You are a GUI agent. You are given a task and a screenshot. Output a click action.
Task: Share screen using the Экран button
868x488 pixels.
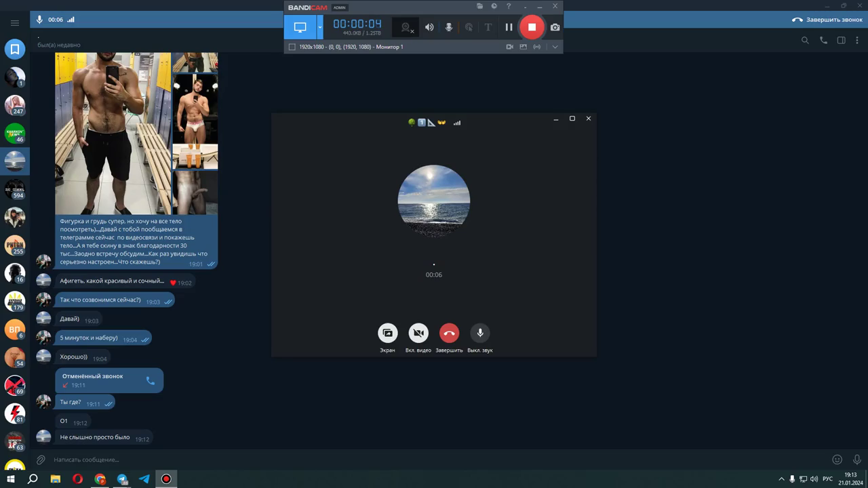387,332
